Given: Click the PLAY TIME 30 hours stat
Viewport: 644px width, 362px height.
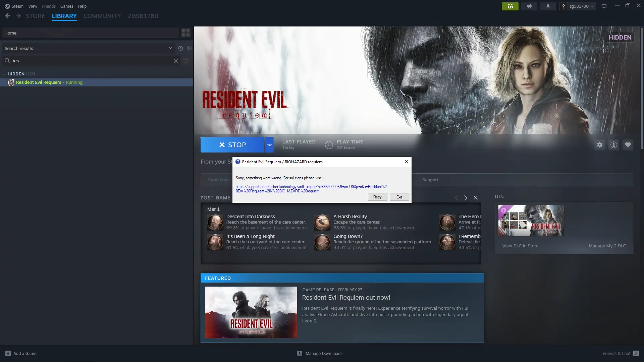Looking at the screenshot, I should [344, 145].
